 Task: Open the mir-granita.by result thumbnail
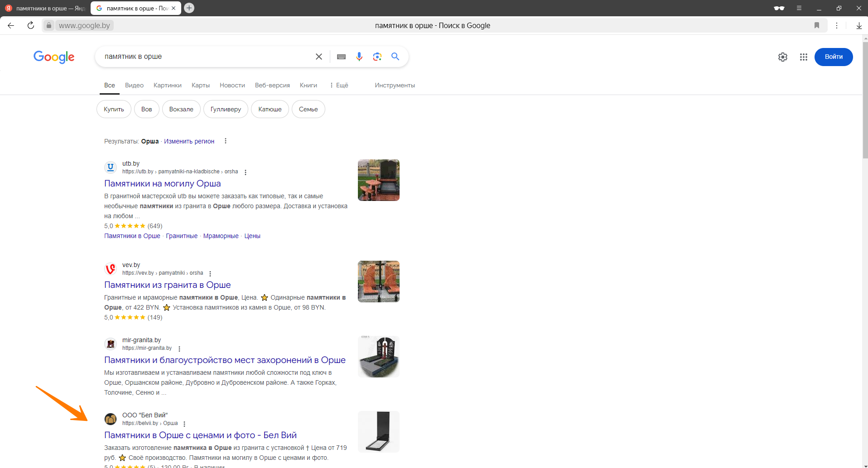[379, 357]
